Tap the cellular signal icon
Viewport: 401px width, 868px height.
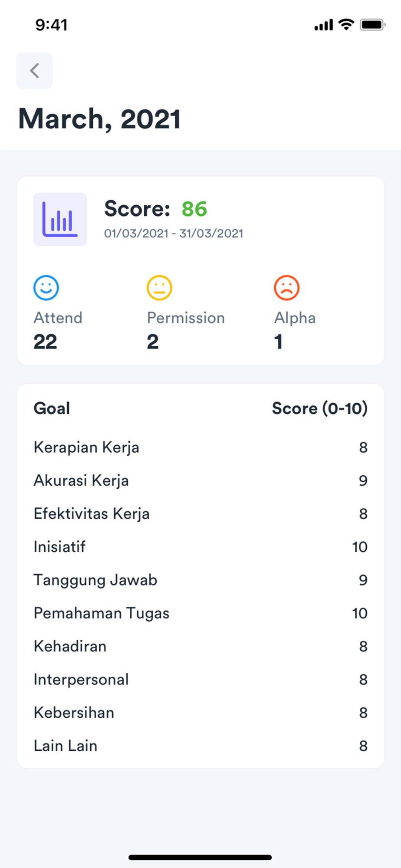point(323,25)
